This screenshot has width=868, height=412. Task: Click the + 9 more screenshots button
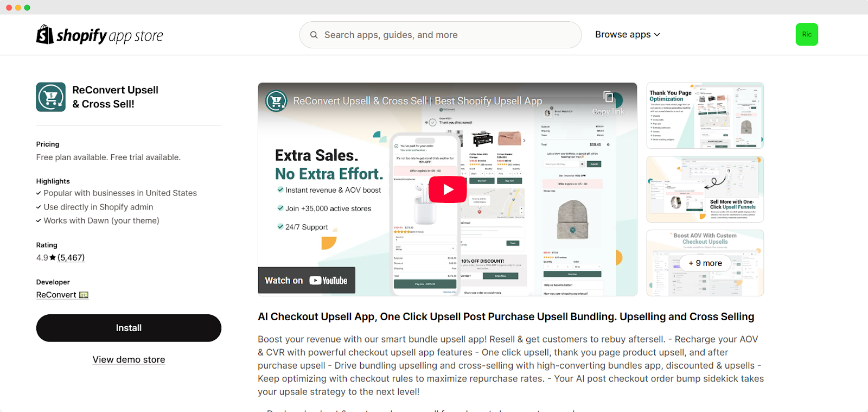[x=705, y=263]
